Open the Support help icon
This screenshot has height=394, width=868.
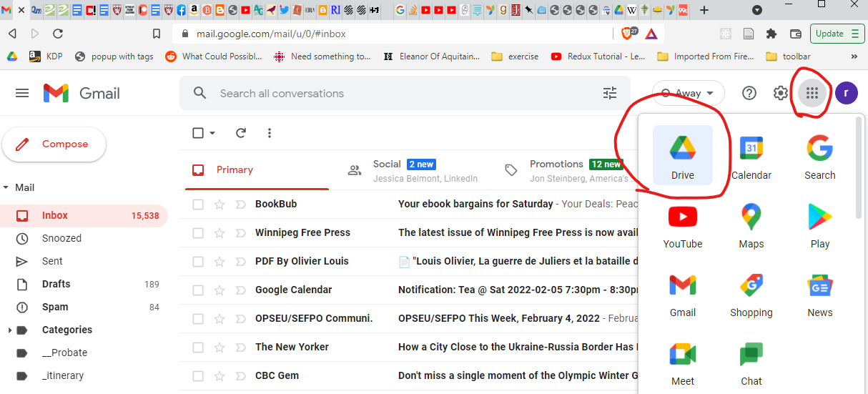749,93
